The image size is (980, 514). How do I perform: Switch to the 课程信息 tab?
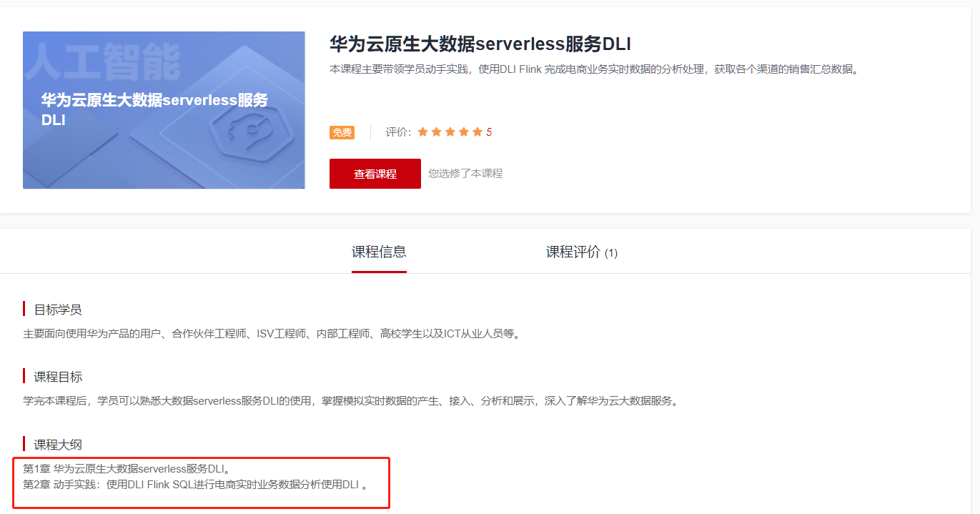pyautogui.click(x=379, y=252)
